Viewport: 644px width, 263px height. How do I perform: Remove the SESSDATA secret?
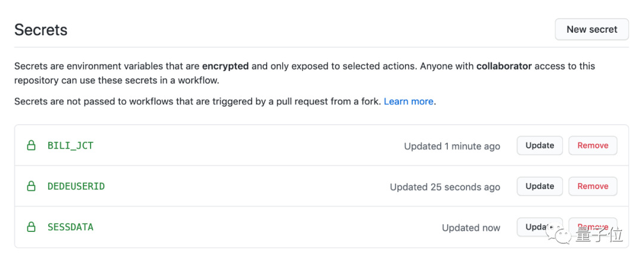[593, 227]
